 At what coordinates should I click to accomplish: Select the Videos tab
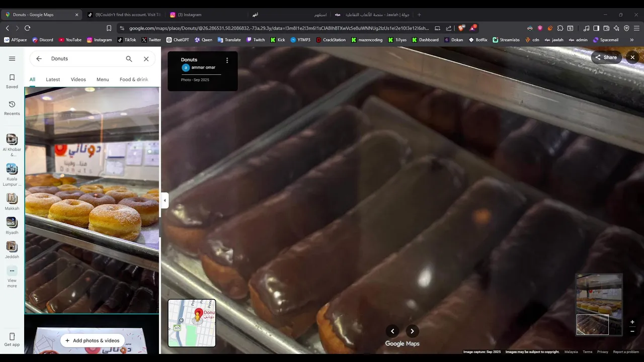point(78,79)
